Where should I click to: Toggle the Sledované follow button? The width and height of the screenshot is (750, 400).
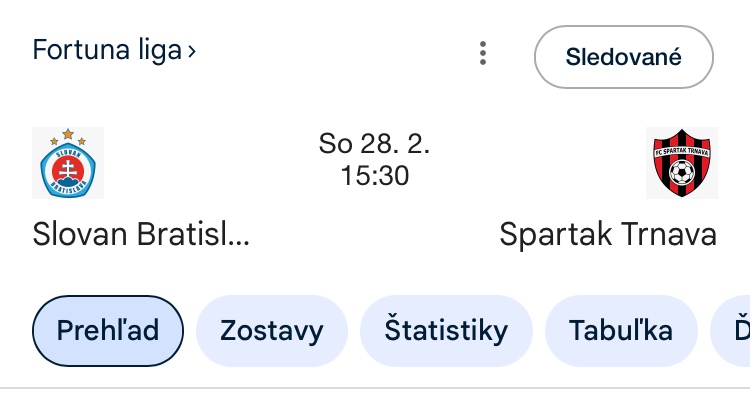623,56
